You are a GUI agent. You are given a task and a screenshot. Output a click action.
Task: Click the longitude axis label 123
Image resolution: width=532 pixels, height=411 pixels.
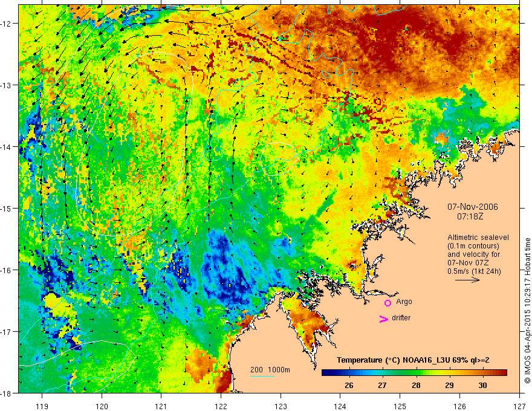pos(281,406)
